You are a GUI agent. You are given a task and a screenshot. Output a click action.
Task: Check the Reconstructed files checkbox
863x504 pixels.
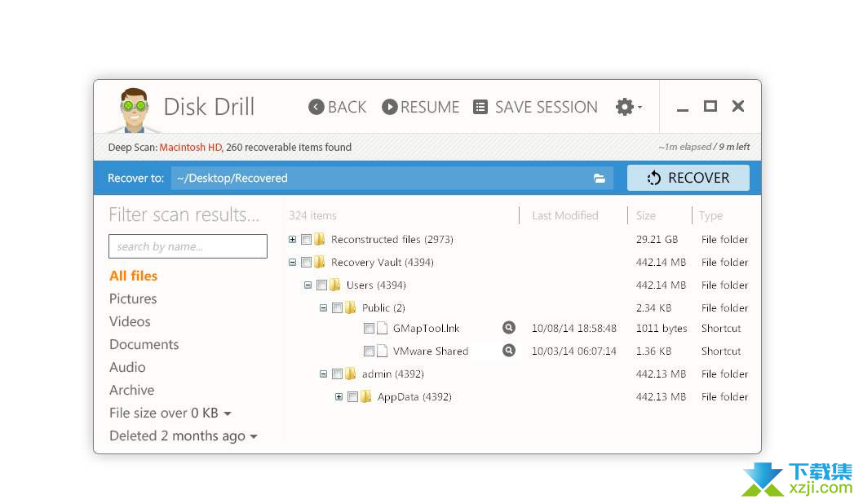click(x=307, y=239)
